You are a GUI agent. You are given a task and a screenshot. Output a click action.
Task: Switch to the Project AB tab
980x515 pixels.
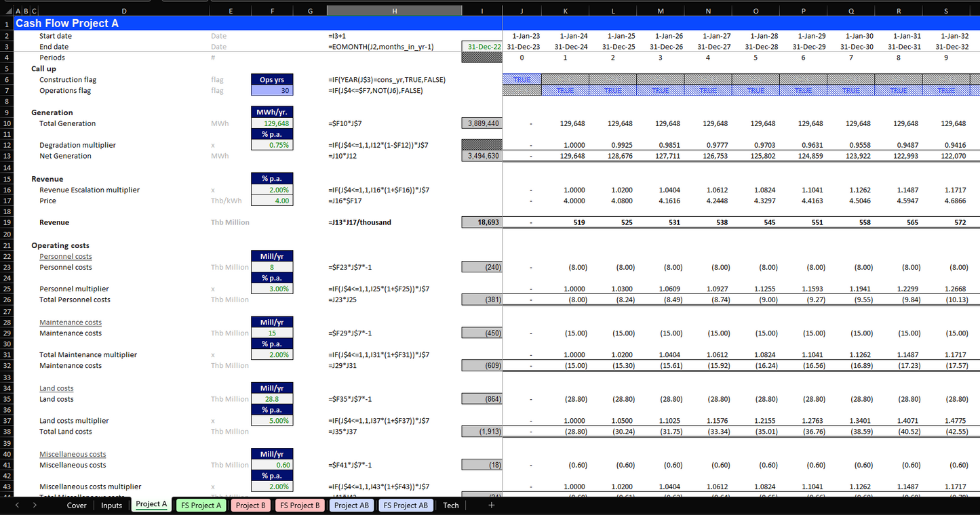click(x=351, y=506)
